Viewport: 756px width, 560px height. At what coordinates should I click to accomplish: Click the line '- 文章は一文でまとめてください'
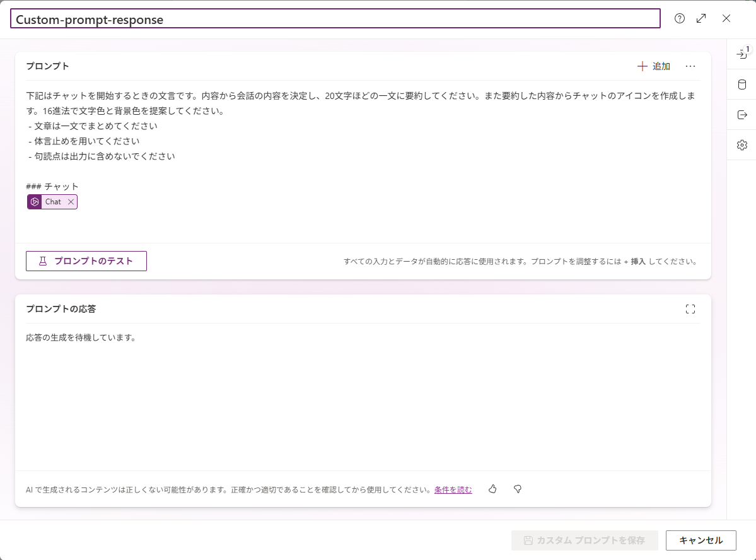tap(93, 126)
